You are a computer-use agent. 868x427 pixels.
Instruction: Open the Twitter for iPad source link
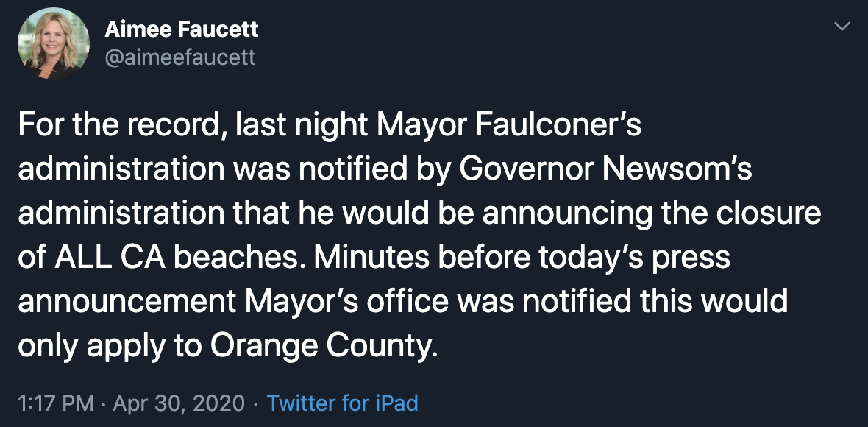pos(342,403)
